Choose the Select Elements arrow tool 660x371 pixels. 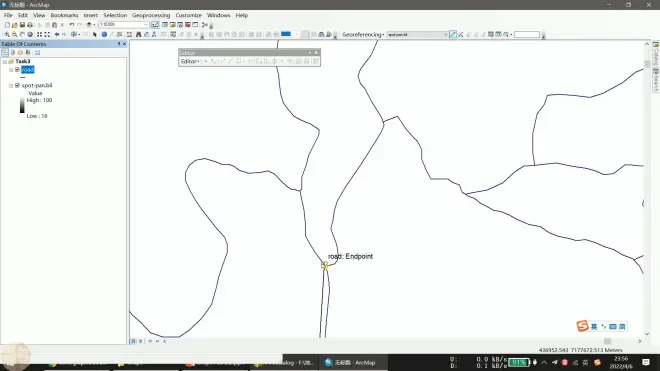click(95, 35)
